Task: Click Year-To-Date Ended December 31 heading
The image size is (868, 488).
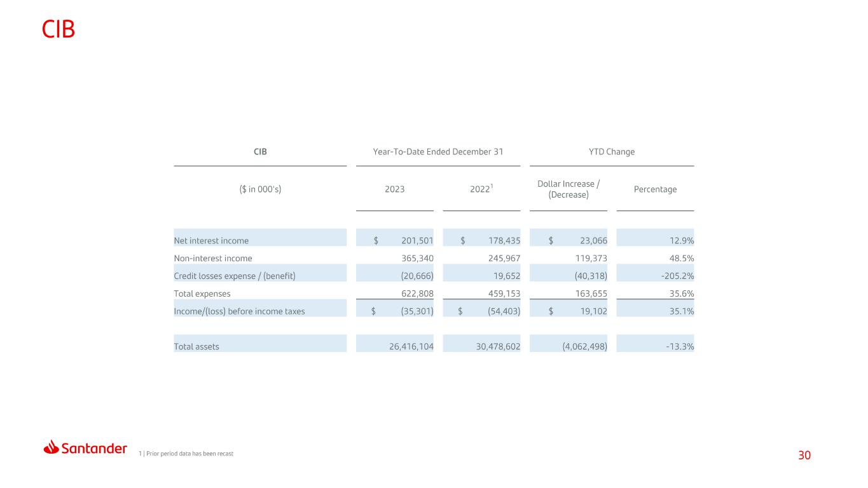Action: 438,152
